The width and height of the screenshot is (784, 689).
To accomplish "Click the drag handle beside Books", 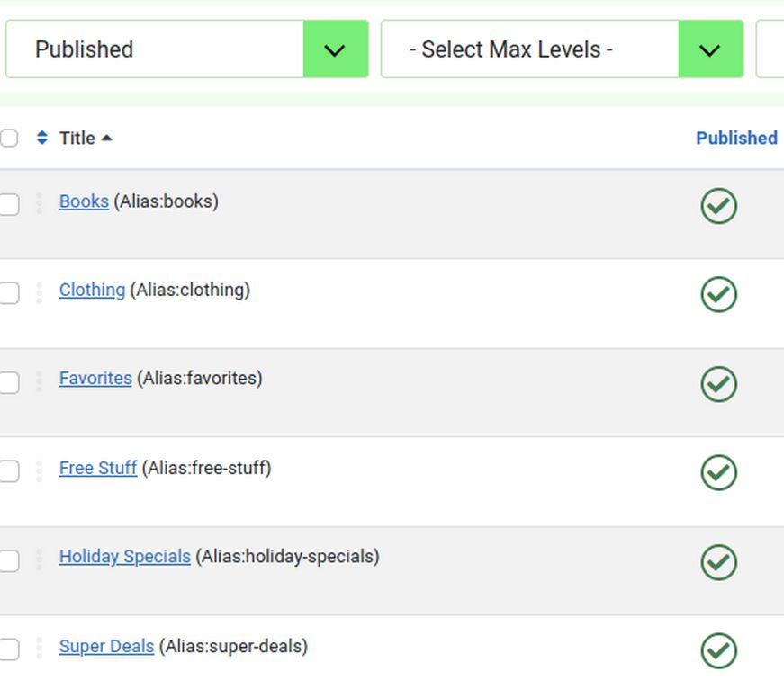I will [39, 203].
